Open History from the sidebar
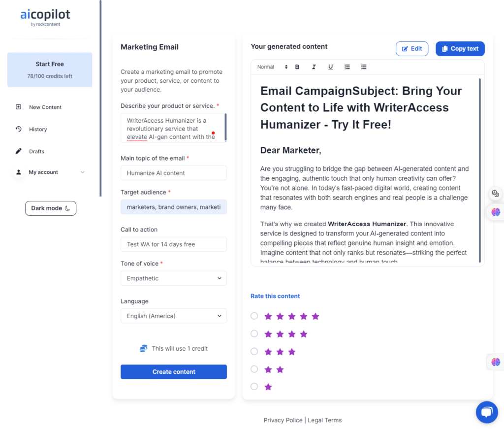504x430 pixels. 37,130
